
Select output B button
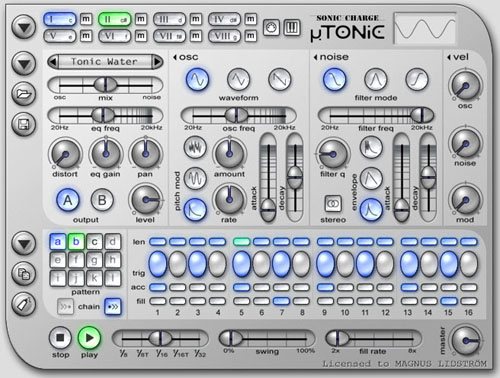pos(102,200)
